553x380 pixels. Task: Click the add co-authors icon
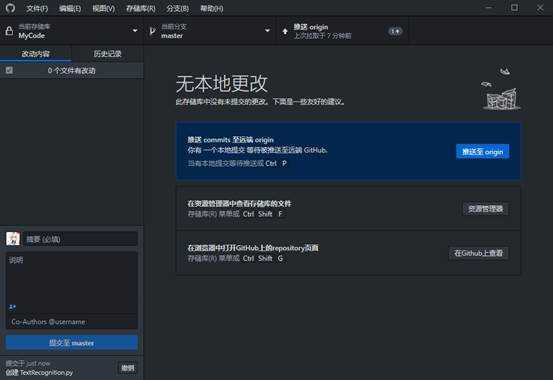coord(12,307)
